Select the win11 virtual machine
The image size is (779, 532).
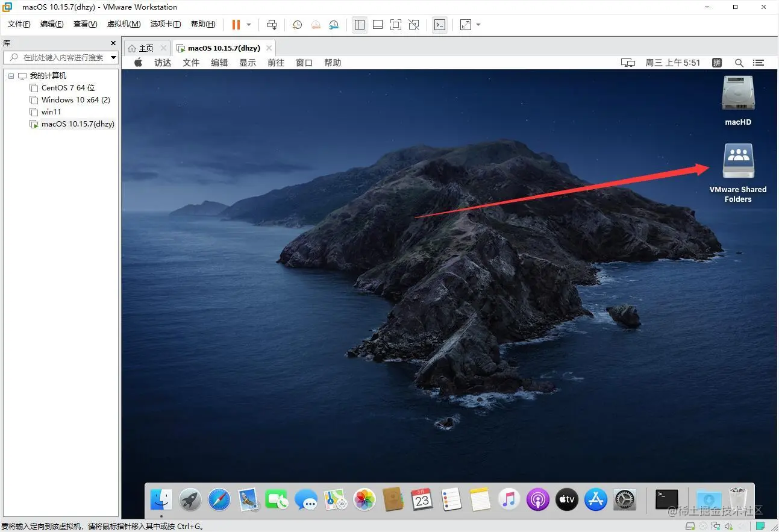coord(51,111)
